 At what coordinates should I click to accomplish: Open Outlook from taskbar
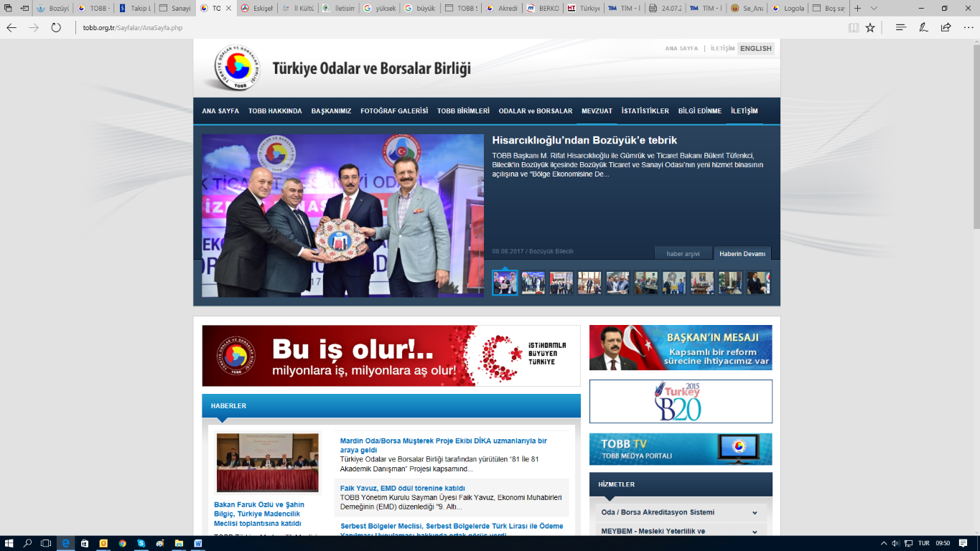pos(103,543)
